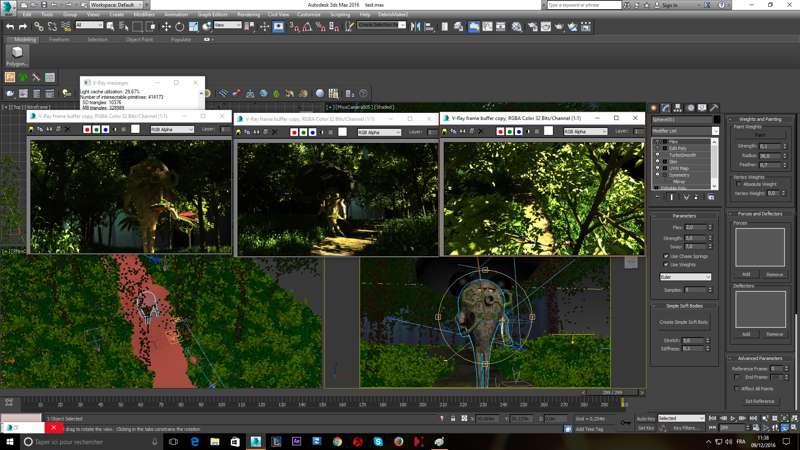Toggle the Percent Snap icon
This screenshot has height=450, width=800.
tap(320, 27)
